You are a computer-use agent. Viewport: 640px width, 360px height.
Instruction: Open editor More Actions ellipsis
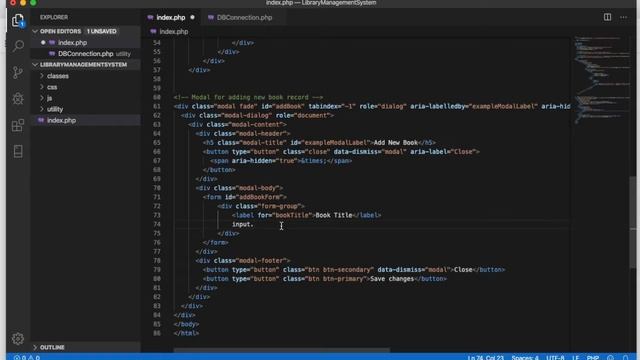tap(624, 17)
